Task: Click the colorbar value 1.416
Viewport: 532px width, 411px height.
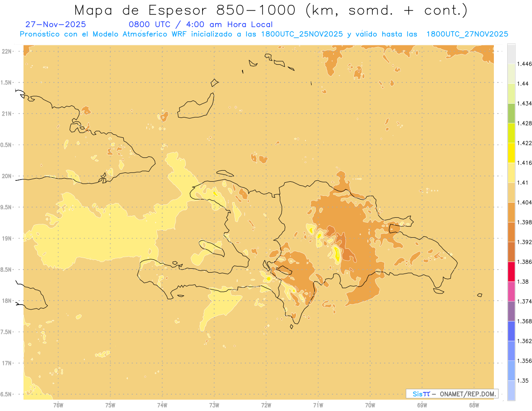Action: (x=524, y=163)
